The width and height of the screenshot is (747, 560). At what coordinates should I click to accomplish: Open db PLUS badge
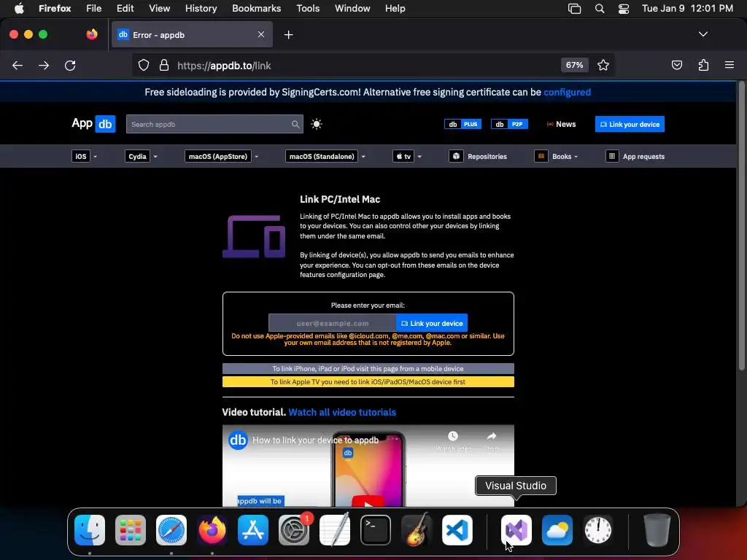[462, 124]
